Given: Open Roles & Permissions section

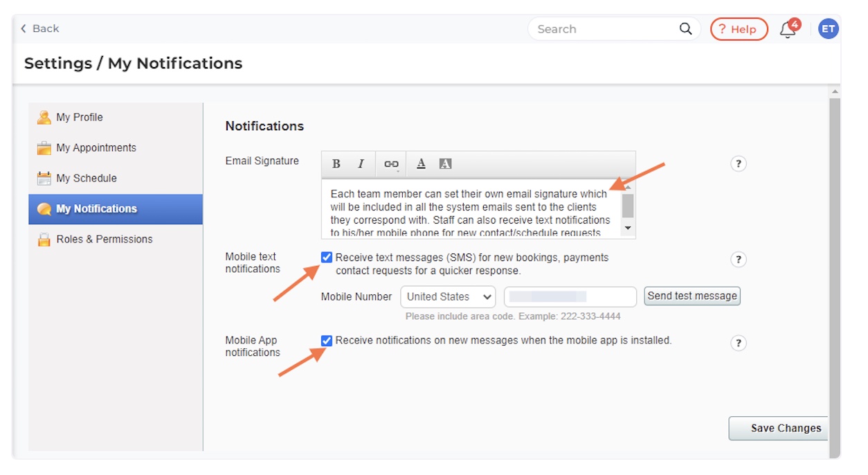Looking at the screenshot, I should click(x=116, y=240).
